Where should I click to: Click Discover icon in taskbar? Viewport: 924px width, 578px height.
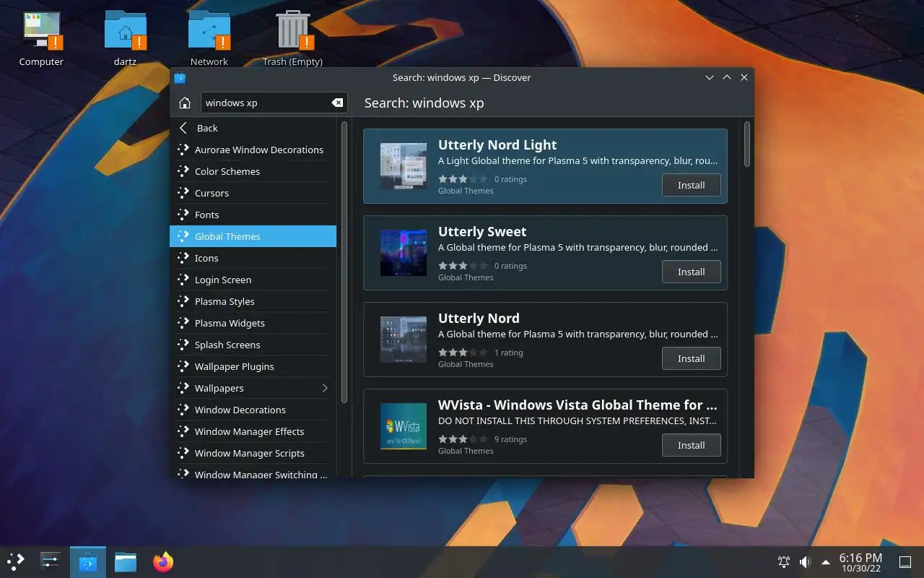(x=88, y=561)
